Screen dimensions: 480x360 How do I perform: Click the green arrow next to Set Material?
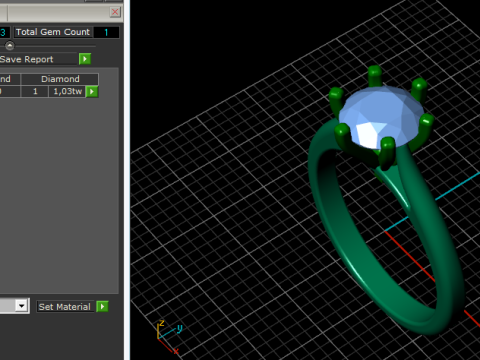click(x=102, y=306)
